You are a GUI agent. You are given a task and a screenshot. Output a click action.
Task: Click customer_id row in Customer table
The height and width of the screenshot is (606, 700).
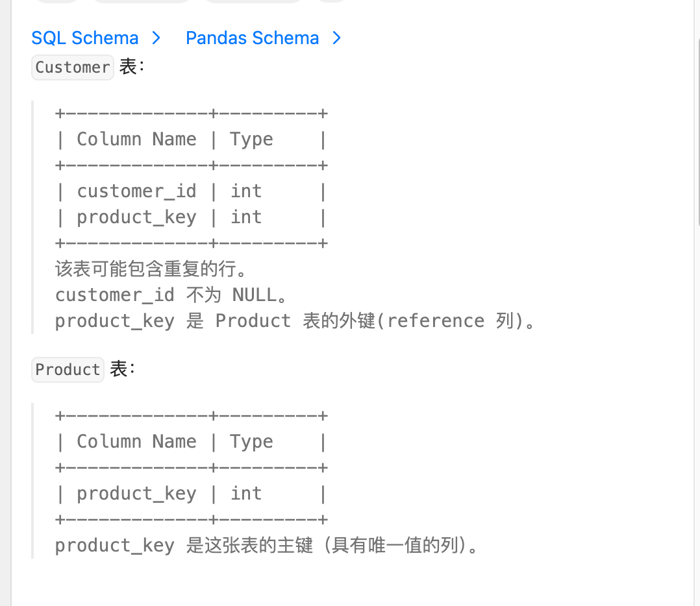click(x=136, y=191)
